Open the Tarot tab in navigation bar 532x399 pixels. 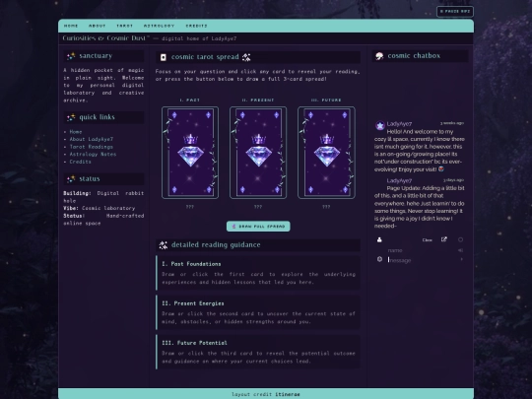click(x=124, y=26)
